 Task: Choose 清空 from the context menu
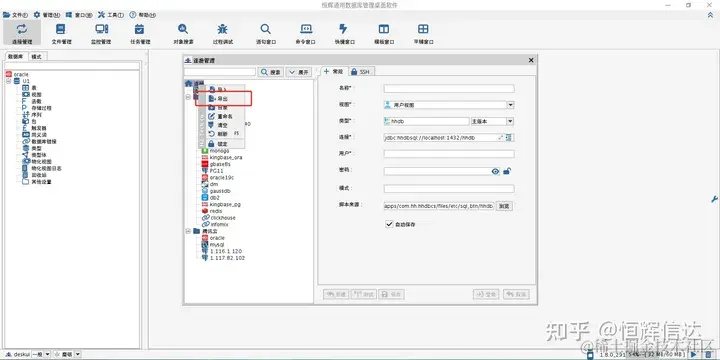tap(225, 125)
